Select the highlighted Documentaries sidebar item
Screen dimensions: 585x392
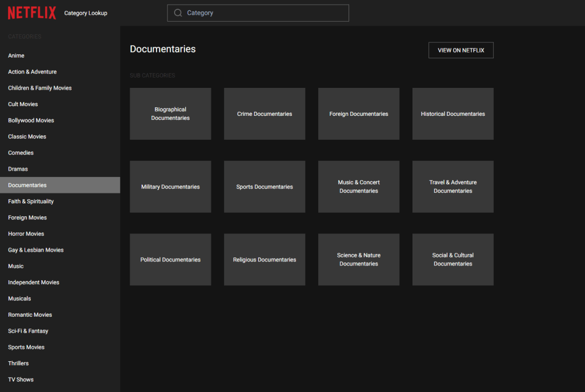point(27,185)
